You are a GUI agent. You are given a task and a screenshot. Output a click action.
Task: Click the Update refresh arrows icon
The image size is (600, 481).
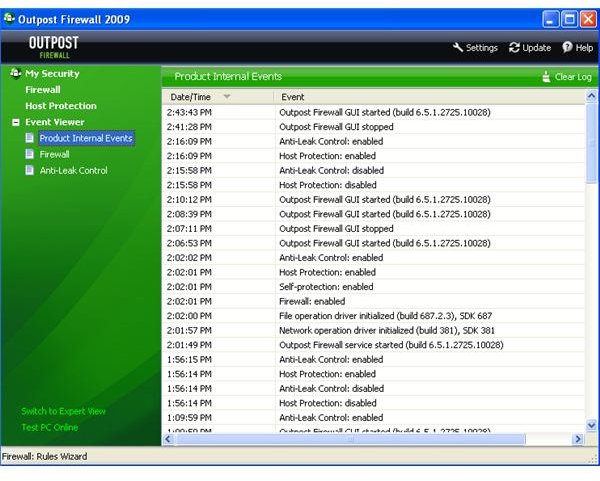[514, 47]
